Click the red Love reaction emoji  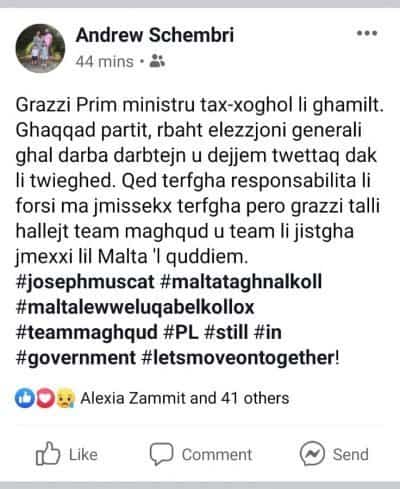tap(45, 398)
